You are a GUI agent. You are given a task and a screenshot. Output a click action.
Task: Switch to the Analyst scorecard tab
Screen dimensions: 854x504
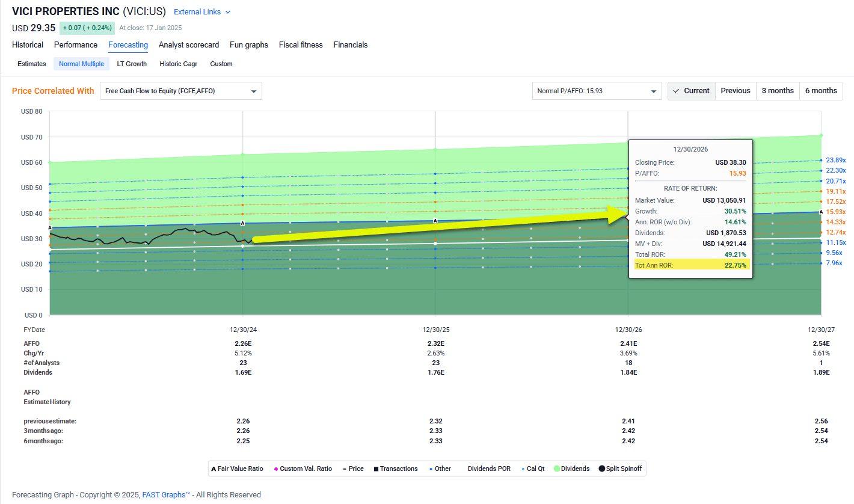coord(189,45)
